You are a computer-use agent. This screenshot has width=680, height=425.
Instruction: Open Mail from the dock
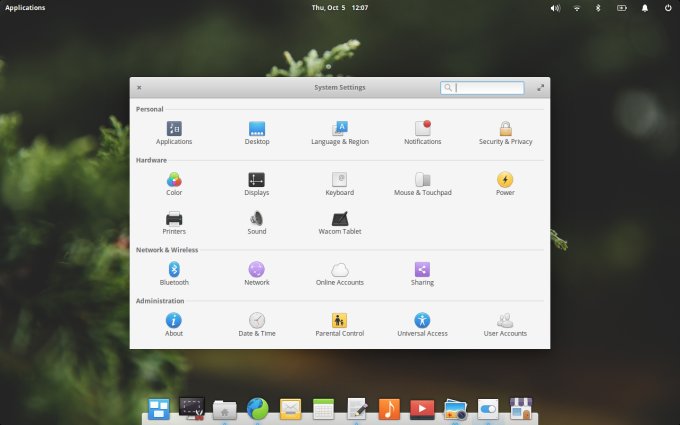point(291,409)
